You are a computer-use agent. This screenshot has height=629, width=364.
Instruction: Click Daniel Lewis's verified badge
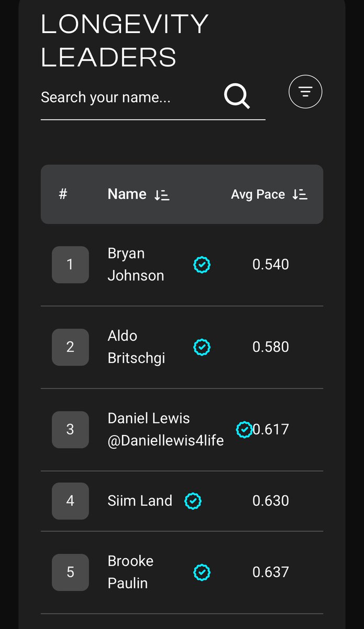[x=245, y=430]
